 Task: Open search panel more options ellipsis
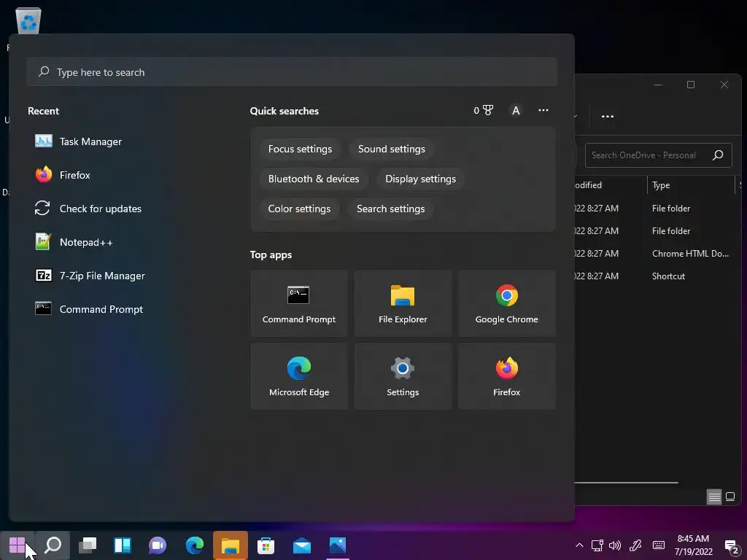[543, 111]
